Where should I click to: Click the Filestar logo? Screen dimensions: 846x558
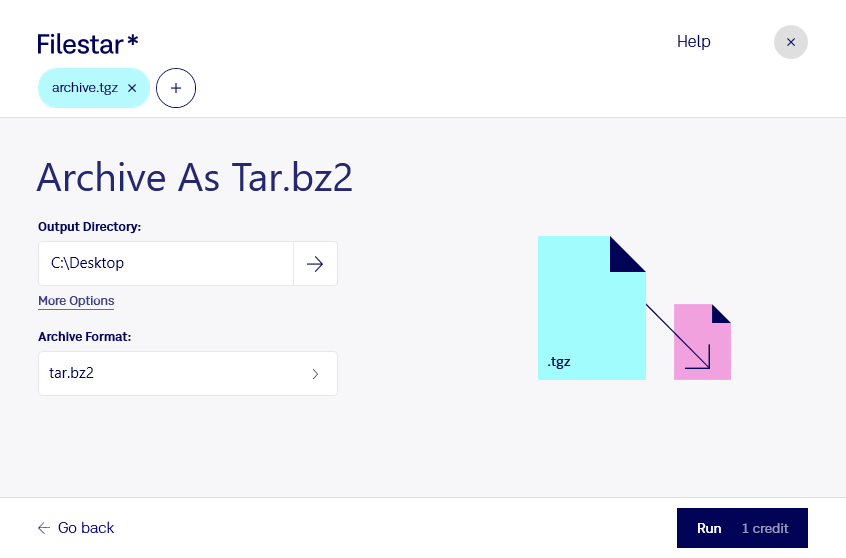pos(87,44)
